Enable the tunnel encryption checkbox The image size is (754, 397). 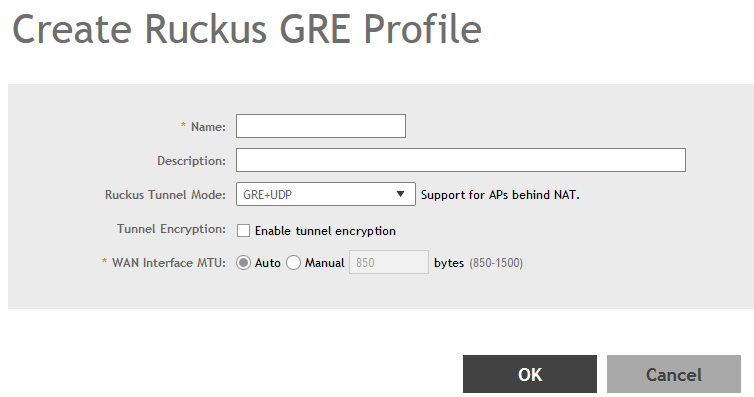tap(243, 231)
